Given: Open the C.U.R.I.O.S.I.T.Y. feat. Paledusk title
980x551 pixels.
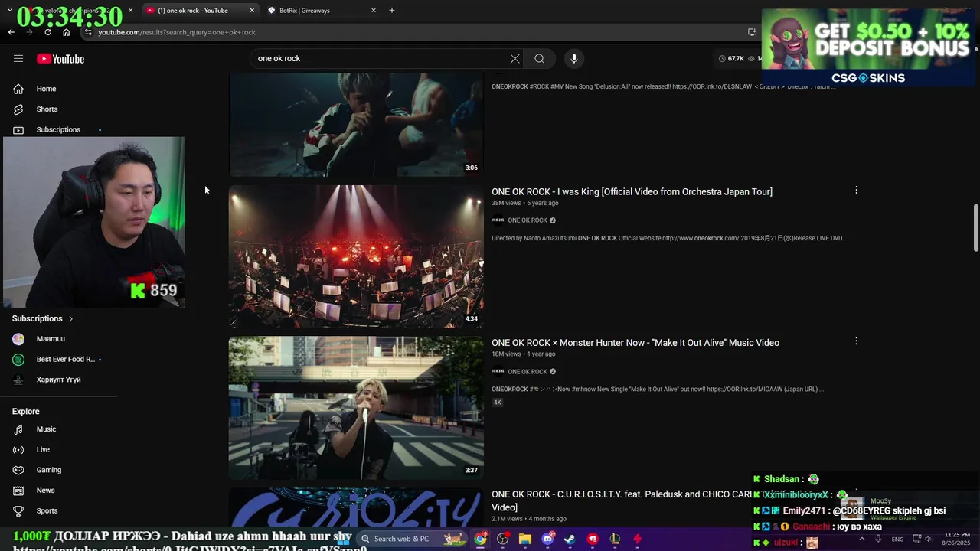Looking at the screenshot, I should click(622, 500).
